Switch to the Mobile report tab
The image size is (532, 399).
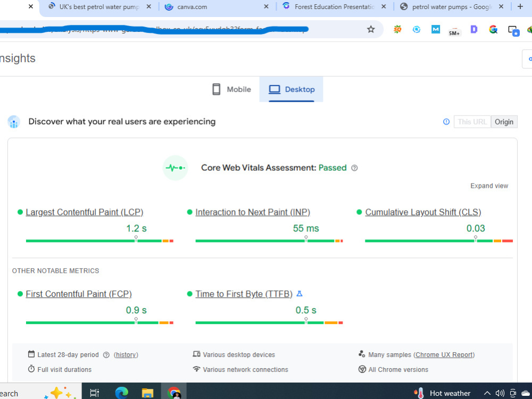point(231,89)
